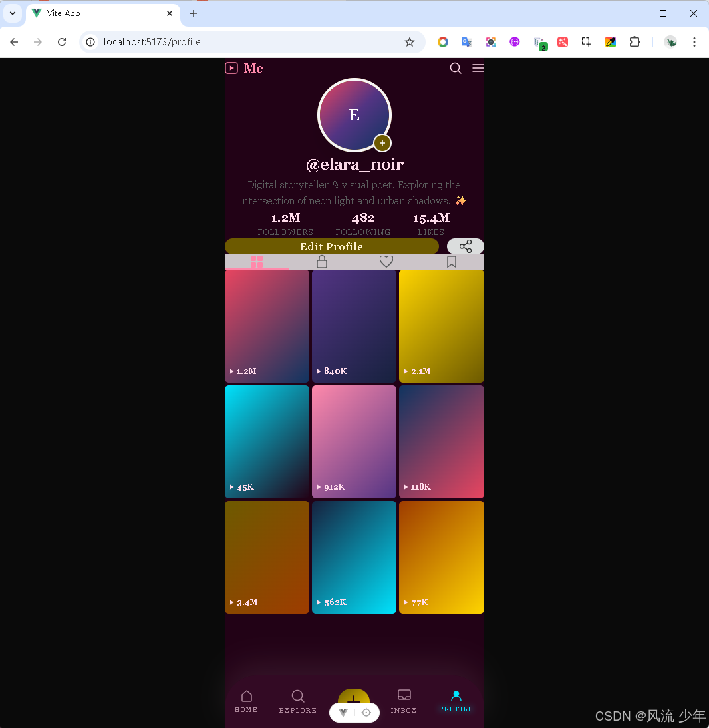Image resolution: width=709 pixels, height=728 pixels.
Task: Reload the page with the refresh icon
Action: pyautogui.click(x=62, y=42)
